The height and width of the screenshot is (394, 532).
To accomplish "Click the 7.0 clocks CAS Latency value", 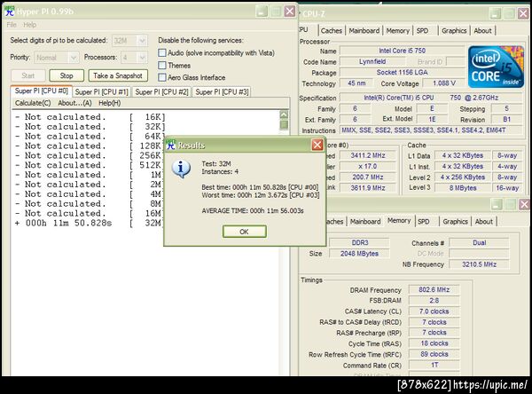I will coord(434,311).
